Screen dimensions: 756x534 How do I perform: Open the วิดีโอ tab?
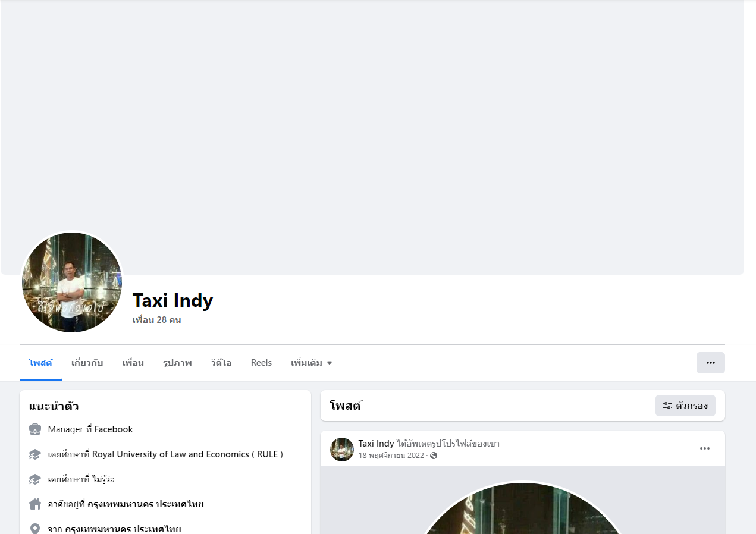221,363
